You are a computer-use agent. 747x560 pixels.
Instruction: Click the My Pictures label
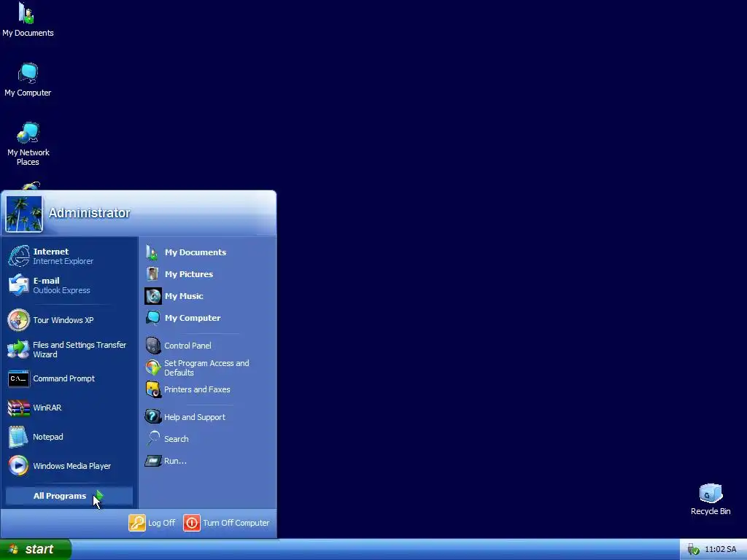point(189,274)
